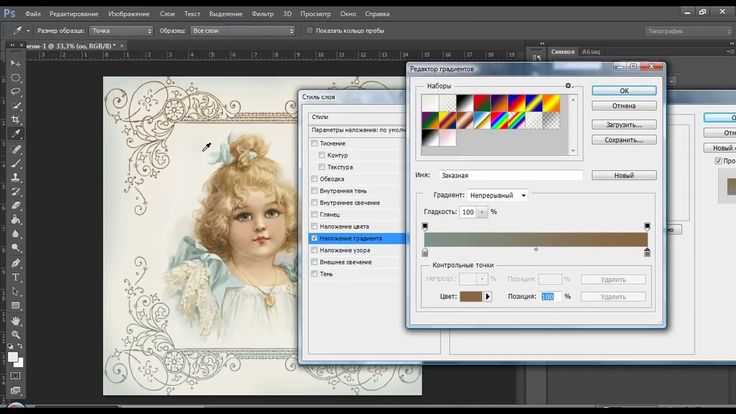Select the Move tool in the toolbar

(15, 62)
